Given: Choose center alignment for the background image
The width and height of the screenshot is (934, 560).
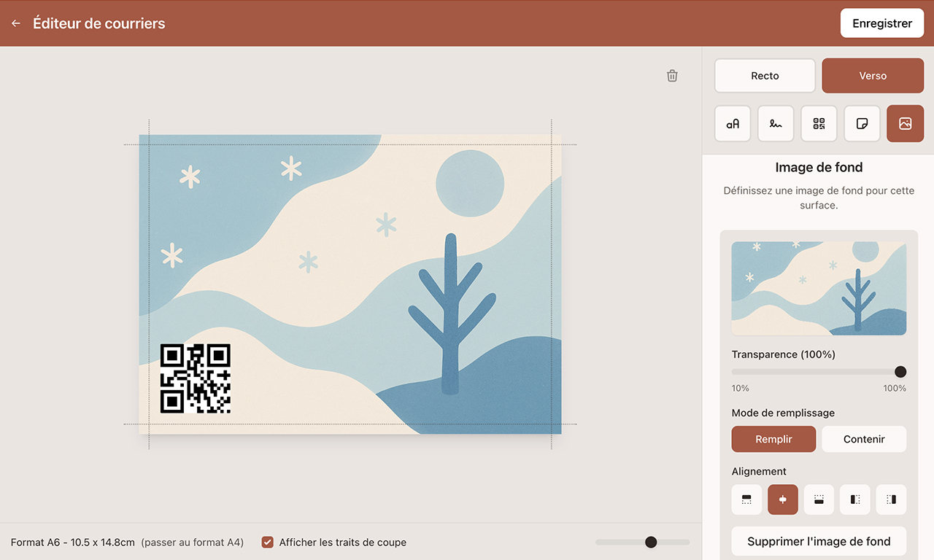Looking at the screenshot, I should tap(783, 499).
